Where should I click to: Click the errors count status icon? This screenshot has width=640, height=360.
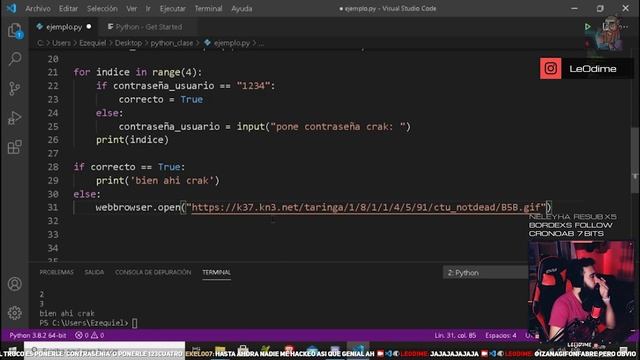coord(82,336)
